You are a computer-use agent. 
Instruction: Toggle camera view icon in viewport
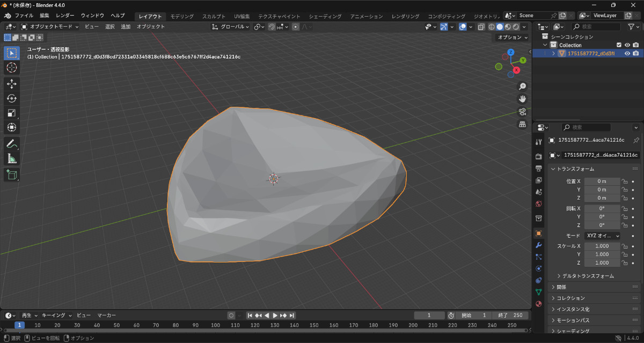click(x=522, y=112)
